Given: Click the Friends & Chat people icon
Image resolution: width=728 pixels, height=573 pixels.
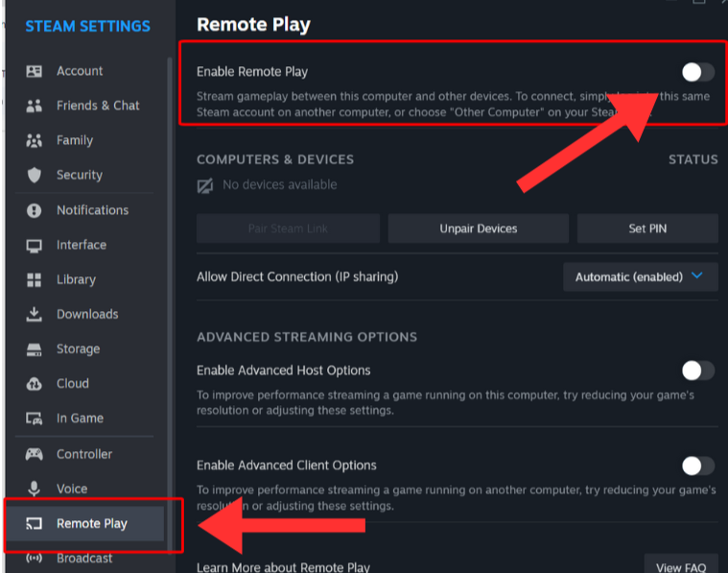Looking at the screenshot, I should 35,106.
